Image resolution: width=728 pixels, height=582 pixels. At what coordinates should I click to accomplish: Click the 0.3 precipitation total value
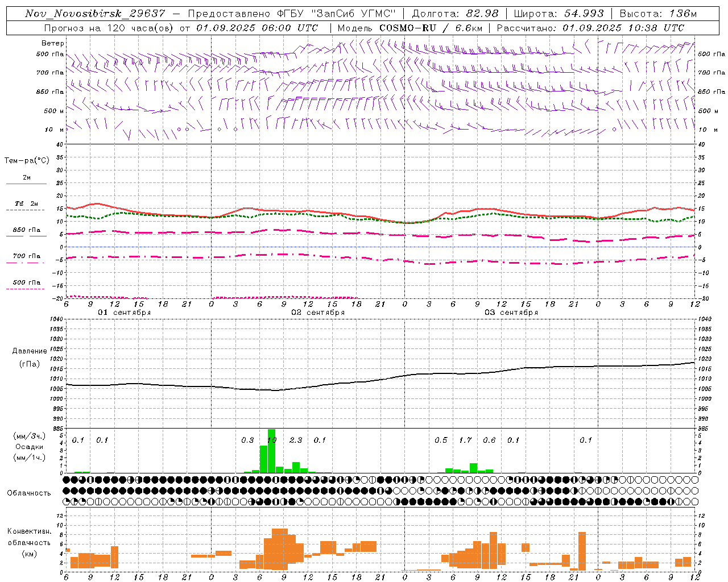pos(247,440)
